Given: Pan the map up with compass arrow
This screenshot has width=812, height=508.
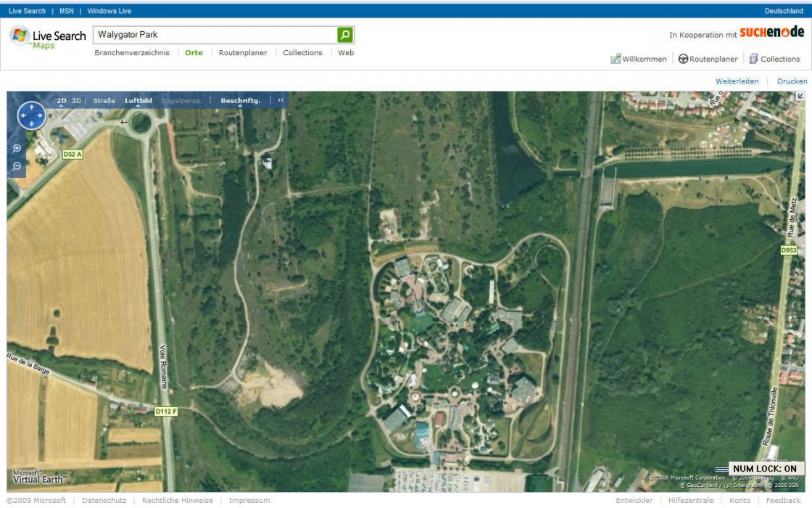Looking at the screenshot, I should (x=31, y=107).
